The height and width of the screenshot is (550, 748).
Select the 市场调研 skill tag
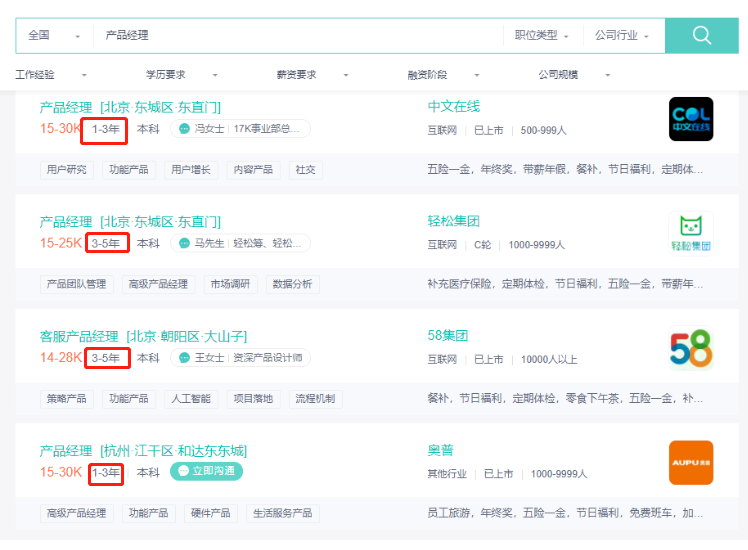(229, 284)
